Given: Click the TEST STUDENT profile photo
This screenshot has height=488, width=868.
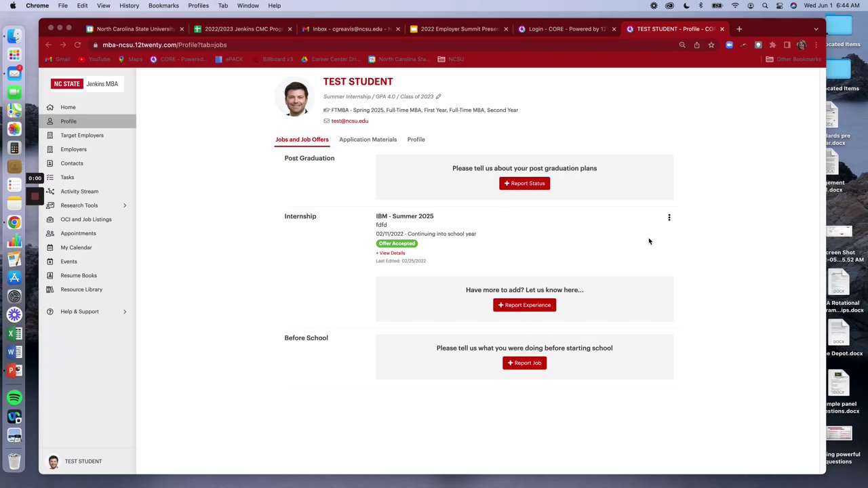Looking at the screenshot, I should tap(296, 98).
